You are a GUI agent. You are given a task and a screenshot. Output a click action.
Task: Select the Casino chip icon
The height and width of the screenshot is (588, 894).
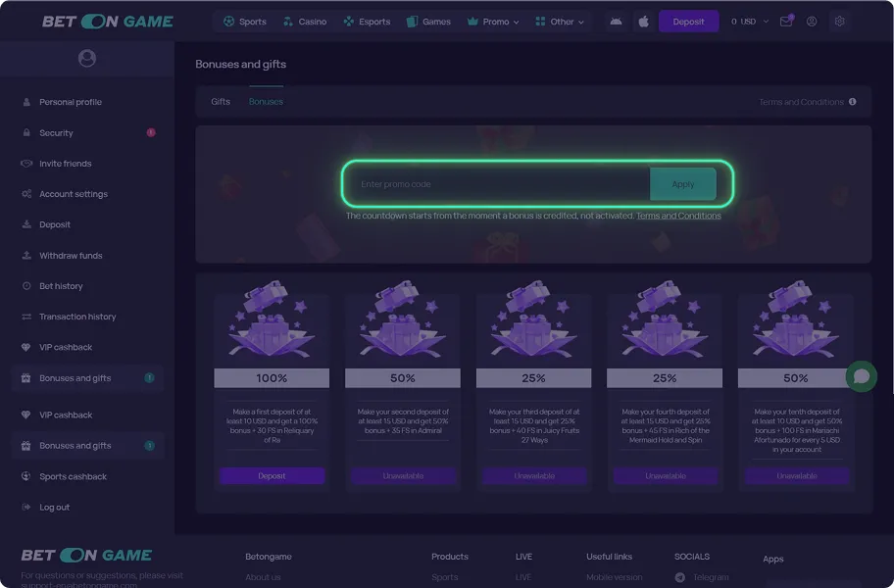[x=287, y=21]
